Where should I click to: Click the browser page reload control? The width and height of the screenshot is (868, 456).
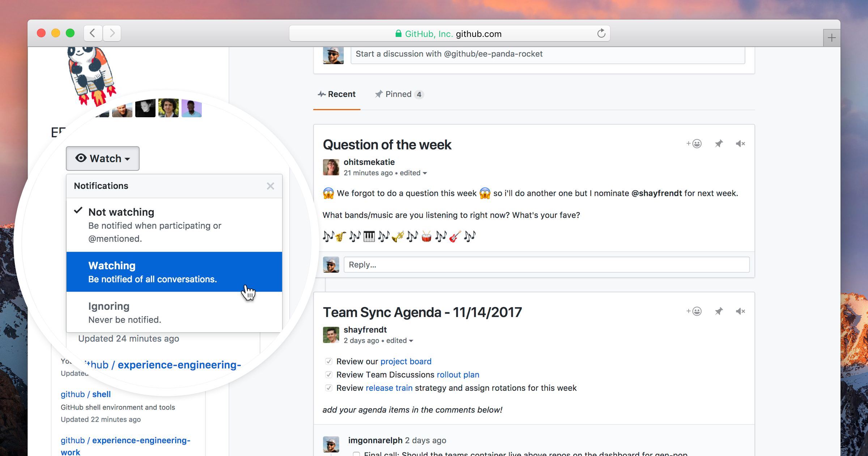(x=601, y=33)
